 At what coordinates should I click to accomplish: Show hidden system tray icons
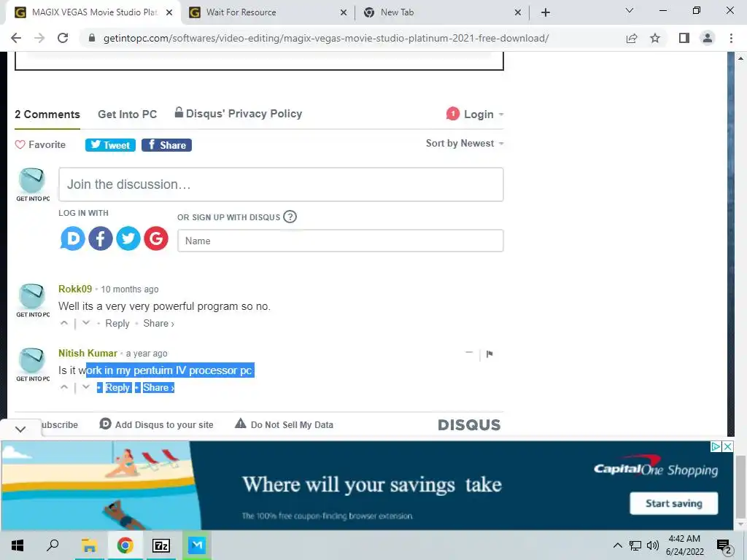point(617,545)
